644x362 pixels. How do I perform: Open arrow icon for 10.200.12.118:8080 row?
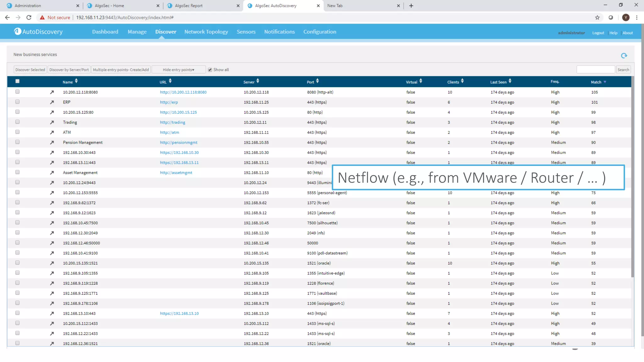coord(52,92)
